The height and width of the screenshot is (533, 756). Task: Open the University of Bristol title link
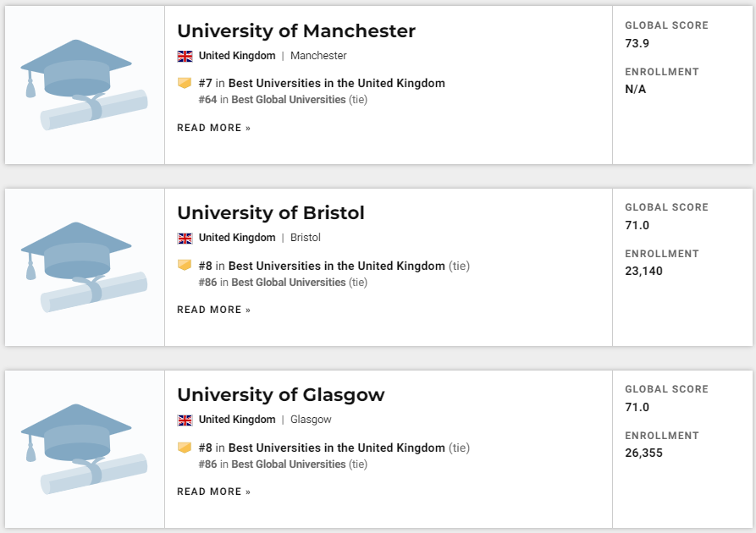tap(270, 213)
